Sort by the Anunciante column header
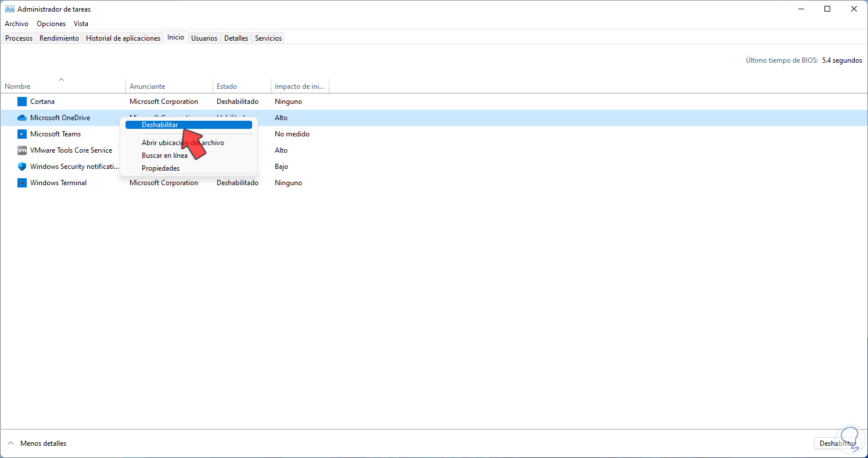This screenshot has height=458, width=868. [x=170, y=85]
